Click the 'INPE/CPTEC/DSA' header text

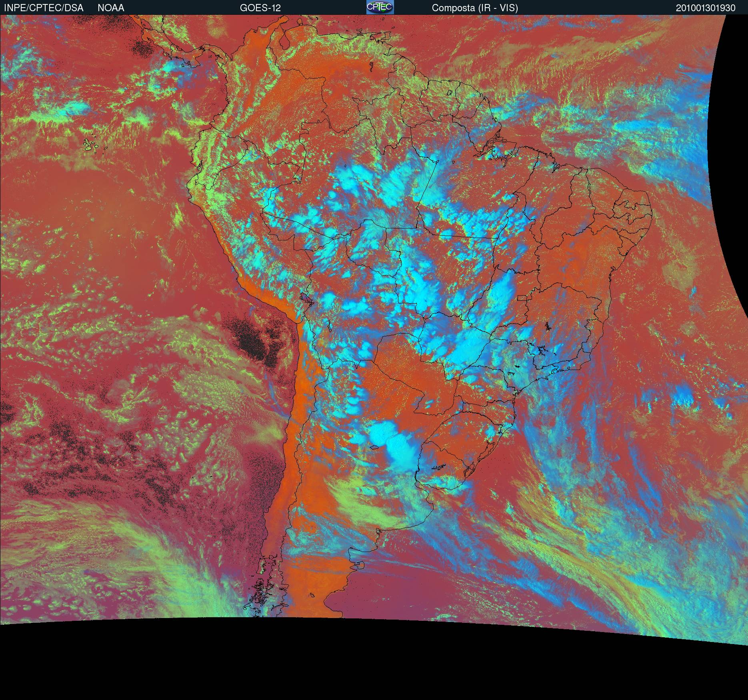tap(44, 8)
